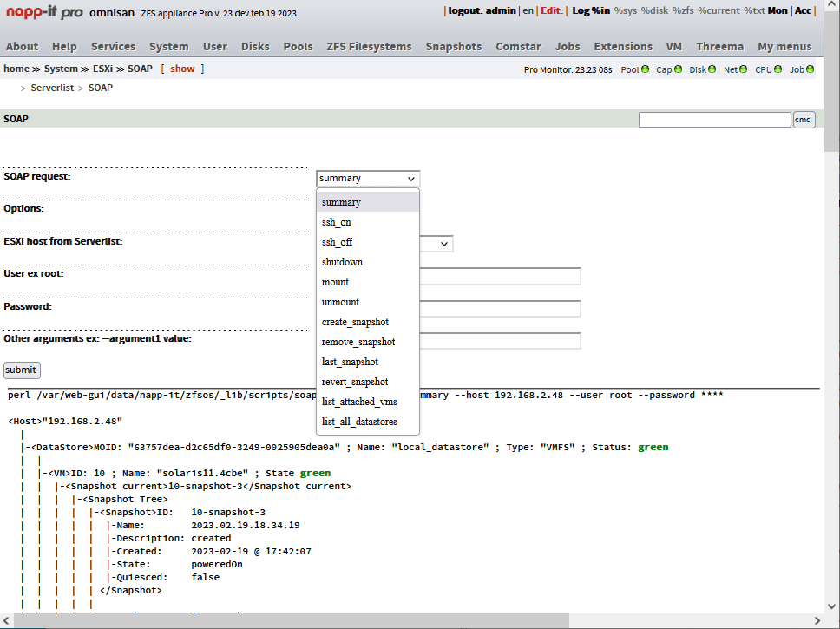Screen dimensions: 840x629
Task: Click the napp-it pro logo
Action: [44, 12]
